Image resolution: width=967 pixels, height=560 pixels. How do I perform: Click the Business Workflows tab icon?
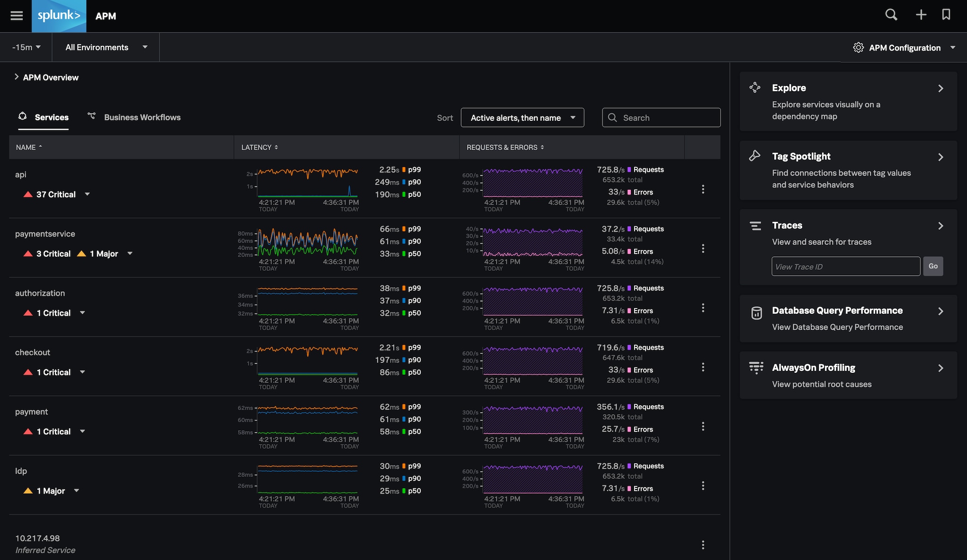(92, 117)
